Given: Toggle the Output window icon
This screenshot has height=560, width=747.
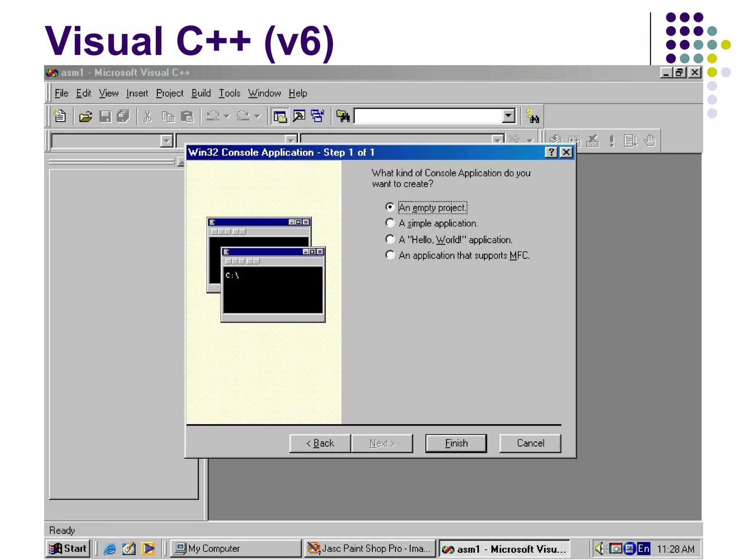Looking at the screenshot, I should [x=299, y=116].
